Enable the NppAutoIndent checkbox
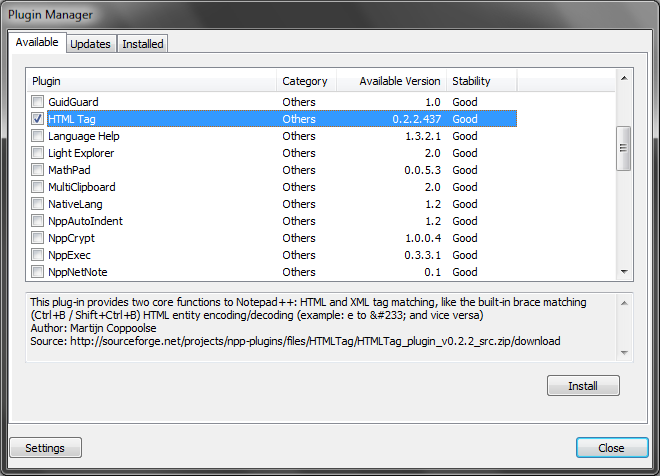The height and width of the screenshot is (476, 660). click(x=37, y=221)
